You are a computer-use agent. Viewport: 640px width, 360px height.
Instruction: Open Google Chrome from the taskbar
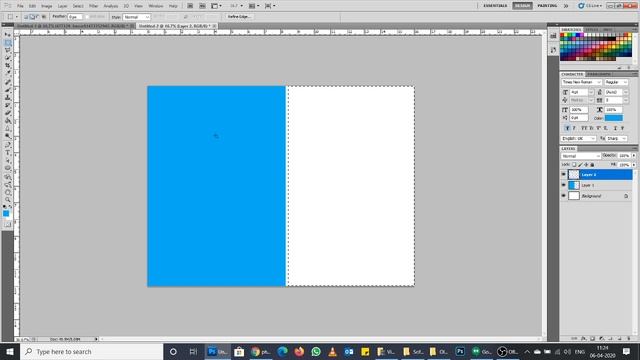(260, 351)
